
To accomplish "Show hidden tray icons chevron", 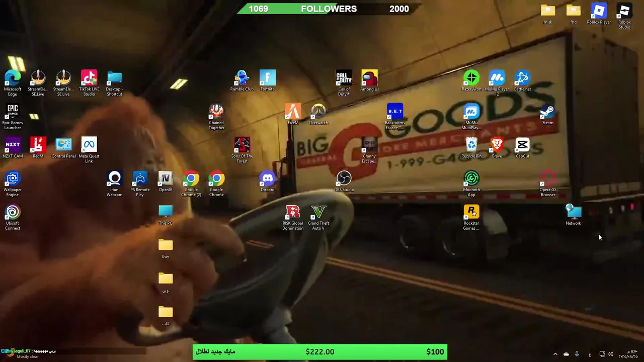I will (555, 354).
